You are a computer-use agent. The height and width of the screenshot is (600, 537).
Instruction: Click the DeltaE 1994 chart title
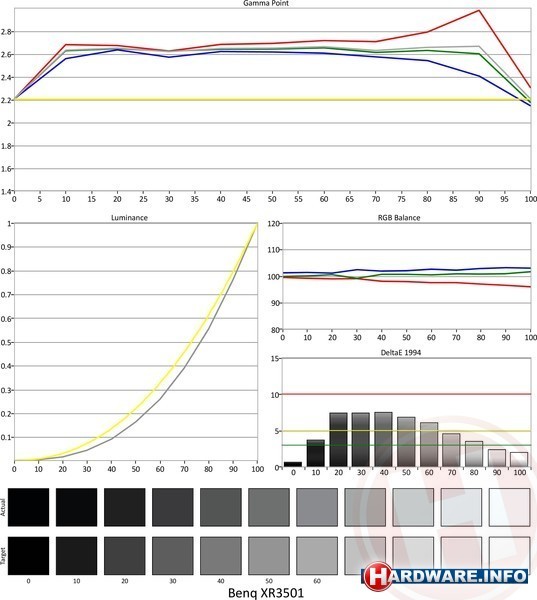[x=401, y=353]
